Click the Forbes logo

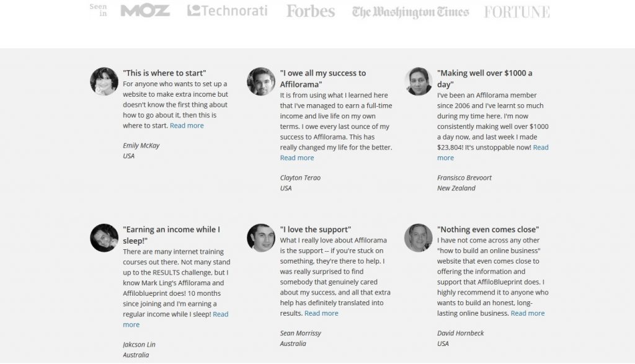point(311,11)
